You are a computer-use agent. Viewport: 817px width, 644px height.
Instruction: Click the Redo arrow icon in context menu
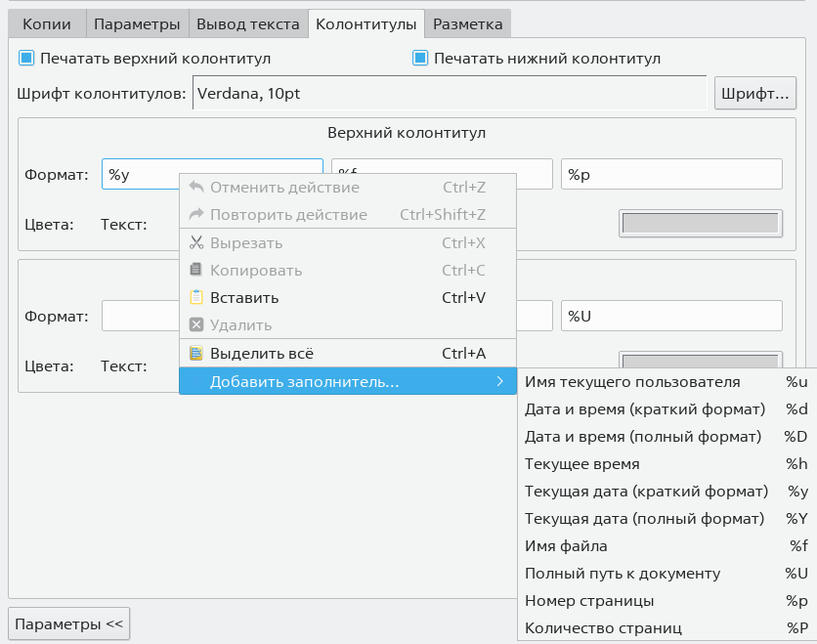click(x=195, y=215)
